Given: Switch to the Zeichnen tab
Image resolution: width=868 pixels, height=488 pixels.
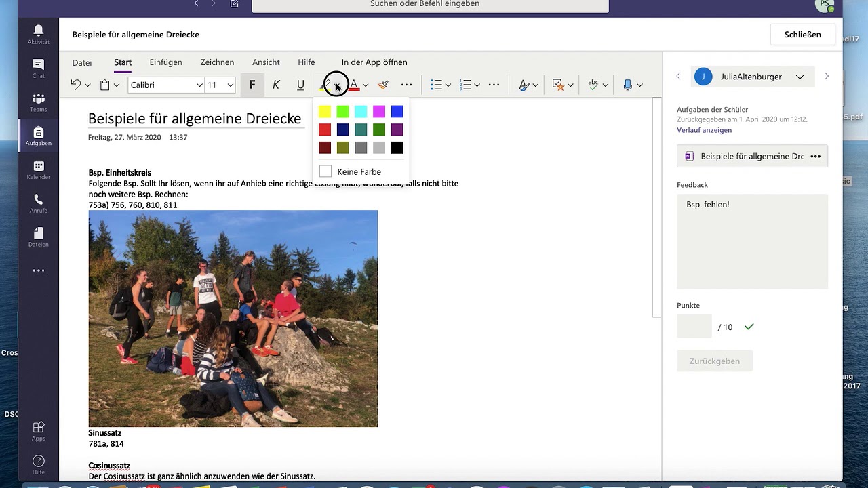Looking at the screenshot, I should click(217, 62).
